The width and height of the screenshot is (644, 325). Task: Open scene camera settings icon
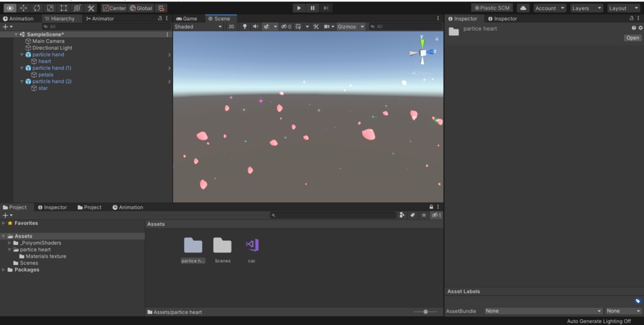[327, 26]
